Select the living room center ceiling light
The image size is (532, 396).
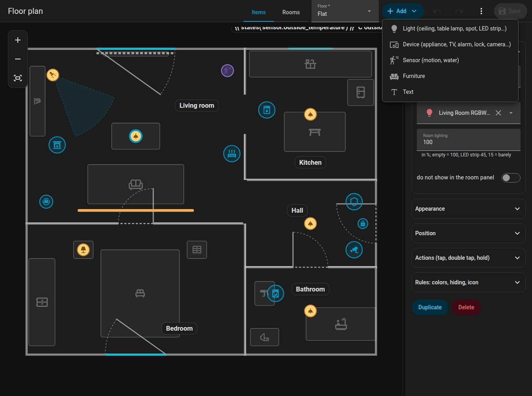pos(136,136)
